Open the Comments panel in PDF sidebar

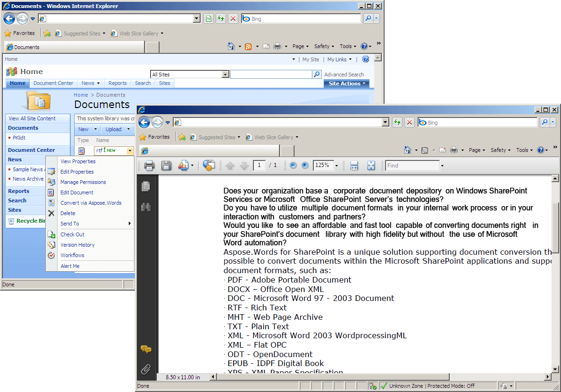click(x=146, y=349)
